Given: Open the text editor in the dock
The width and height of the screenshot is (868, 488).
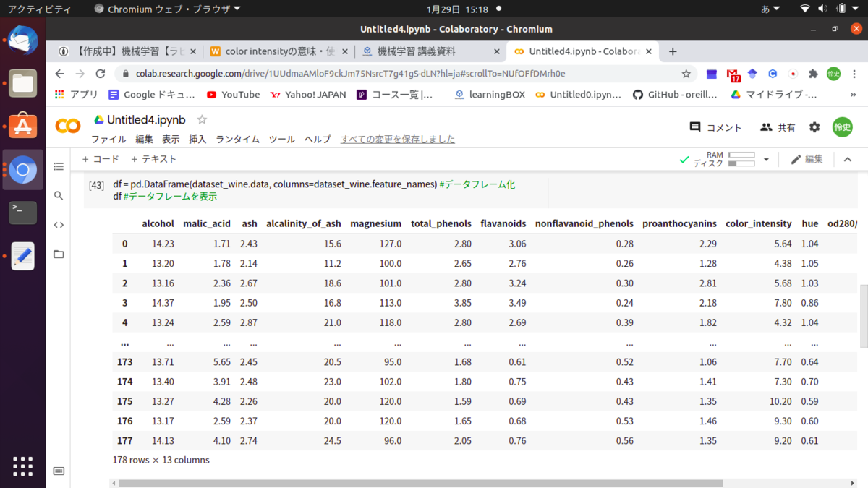Looking at the screenshot, I should pyautogui.click(x=23, y=257).
